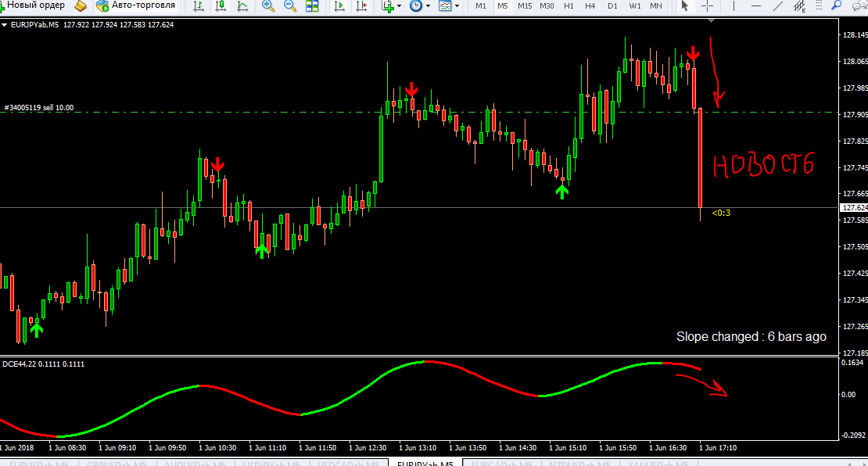Screen dimensions: 868x466
Task: Switch chart to line chart mode
Action: tap(242, 6)
